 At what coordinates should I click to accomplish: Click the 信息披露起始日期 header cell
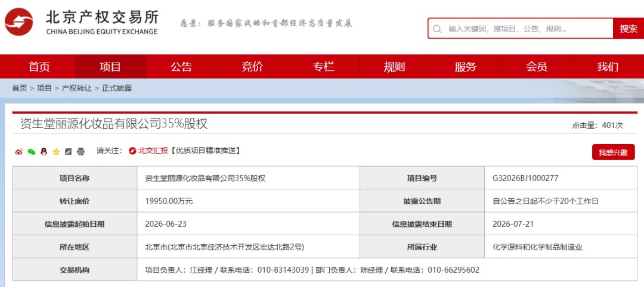(x=75, y=224)
